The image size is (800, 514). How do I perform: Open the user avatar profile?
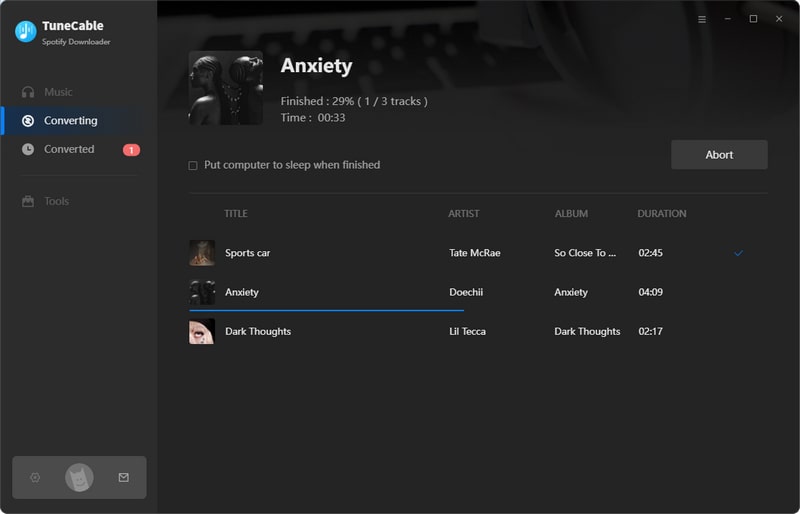[79, 477]
